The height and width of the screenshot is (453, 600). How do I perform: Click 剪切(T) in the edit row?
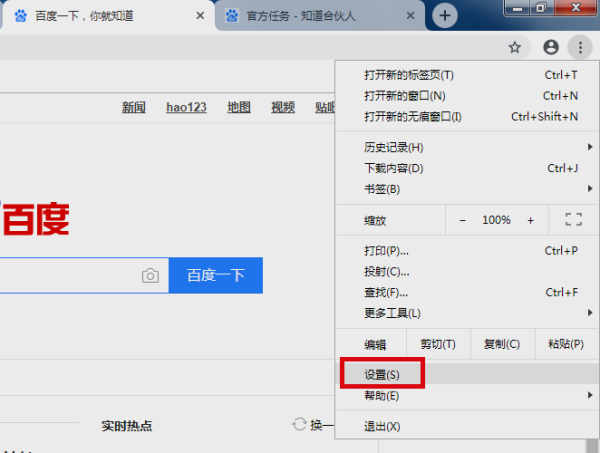pyautogui.click(x=438, y=344)
